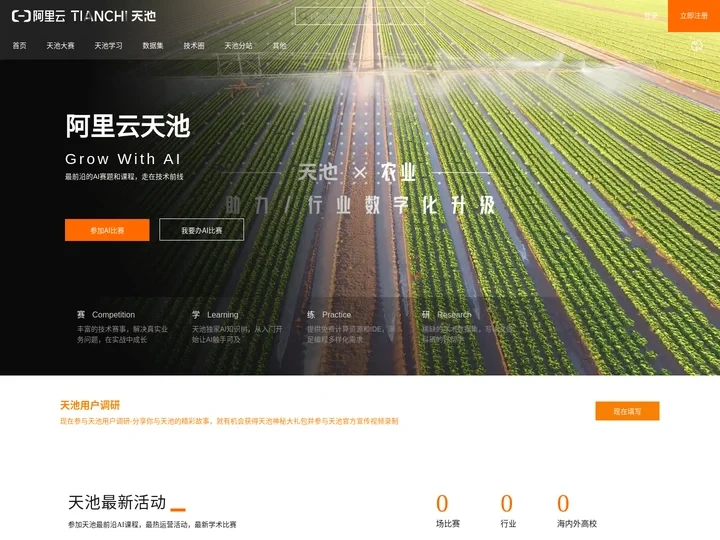Select the 研 Research section

coord(467,327)
